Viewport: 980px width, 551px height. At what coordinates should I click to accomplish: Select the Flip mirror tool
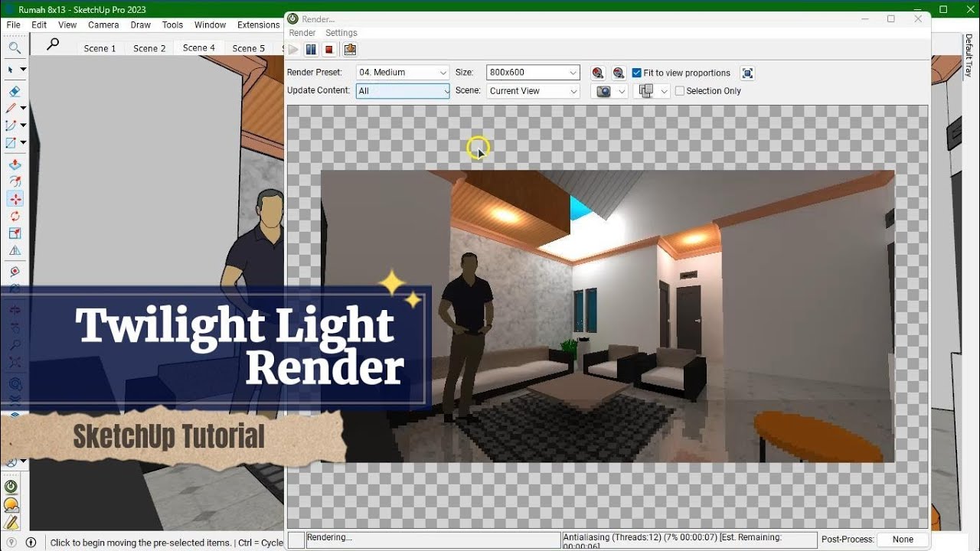click(15, 251)
